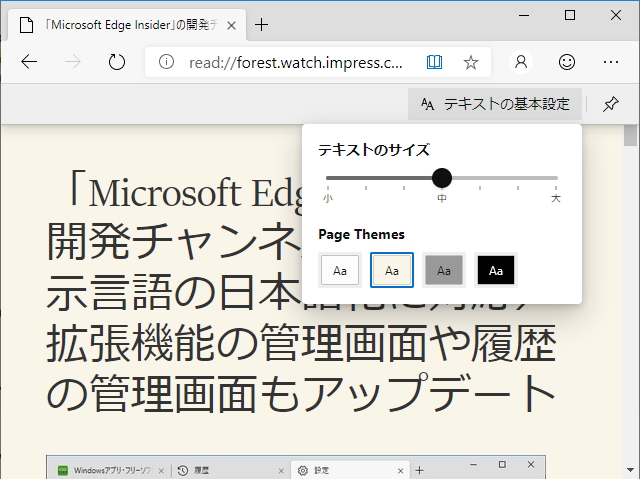This screenshot has width=640, height=479.
Task: Maximize the Edge window
Action: (x=570, y=16)
